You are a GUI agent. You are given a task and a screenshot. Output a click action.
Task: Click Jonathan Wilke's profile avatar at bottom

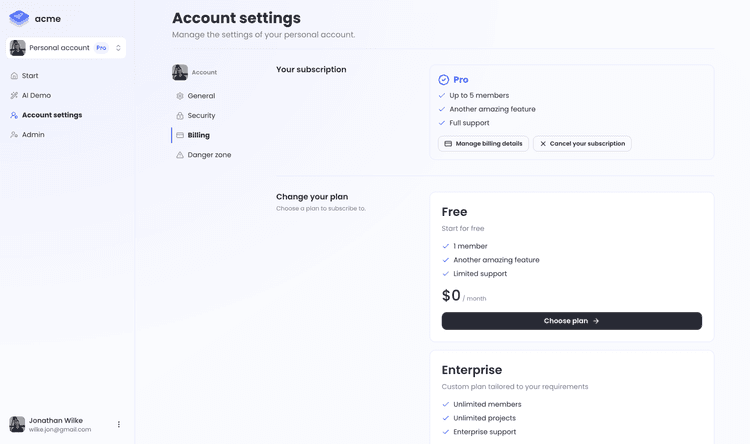tap(17, 424)
